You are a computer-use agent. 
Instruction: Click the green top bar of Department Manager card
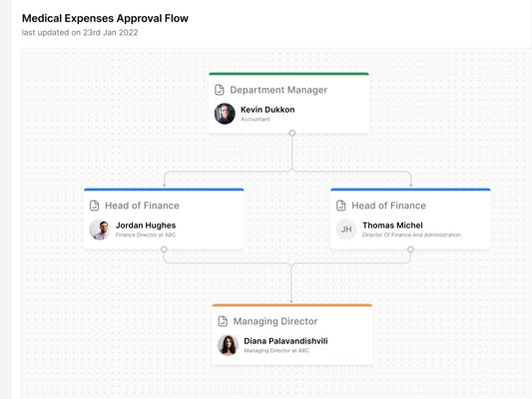(288, 74)
